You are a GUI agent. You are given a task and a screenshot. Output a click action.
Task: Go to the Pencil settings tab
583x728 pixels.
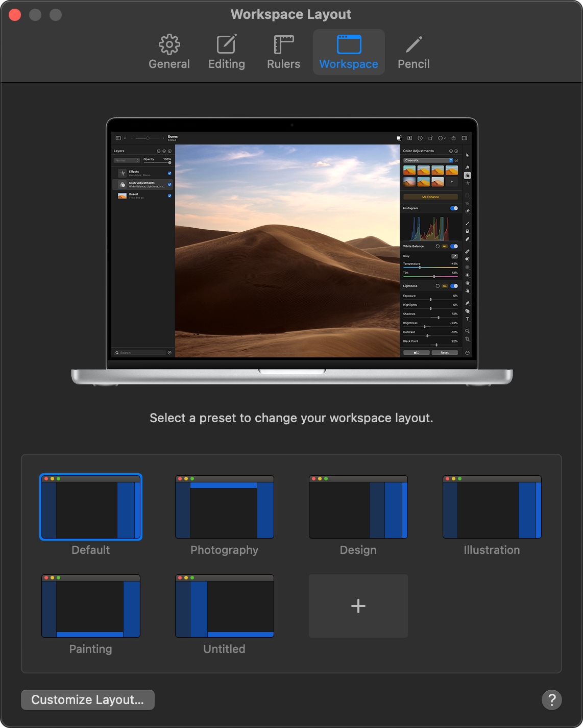click(414, 52)
